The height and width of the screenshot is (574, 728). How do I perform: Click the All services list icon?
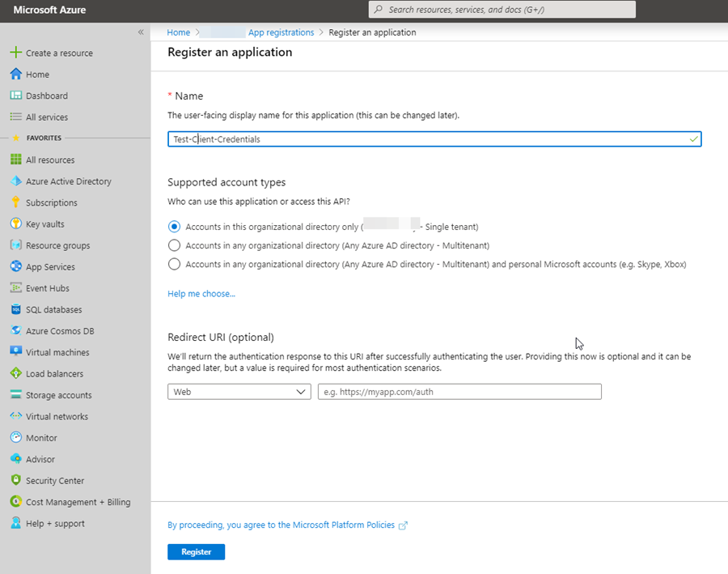(16, 117)
